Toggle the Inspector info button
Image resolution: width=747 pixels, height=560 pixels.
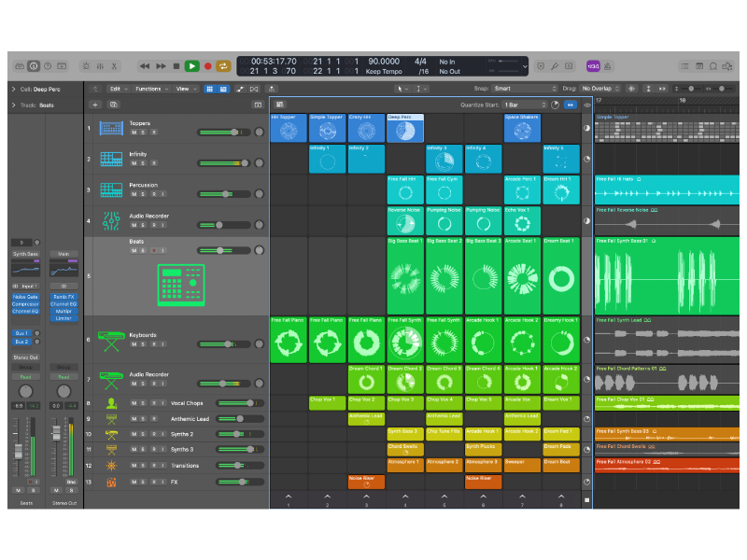(x=34, y=66)
